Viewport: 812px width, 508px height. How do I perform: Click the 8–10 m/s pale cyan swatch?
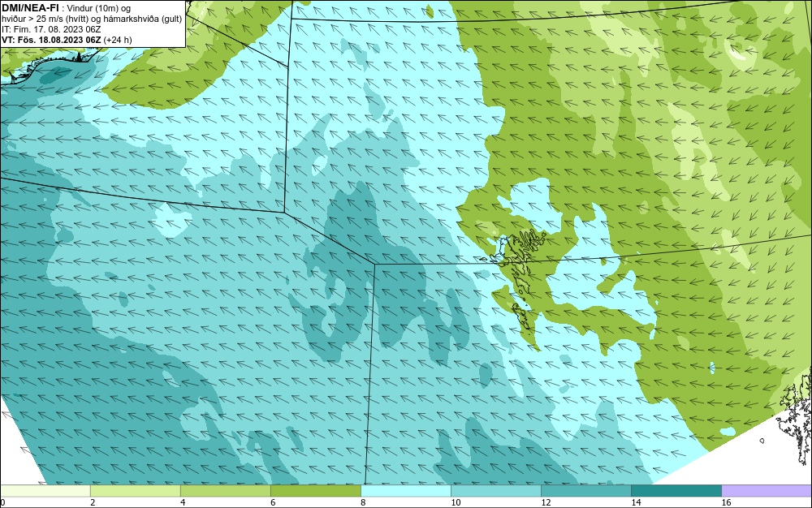(405, 491)
